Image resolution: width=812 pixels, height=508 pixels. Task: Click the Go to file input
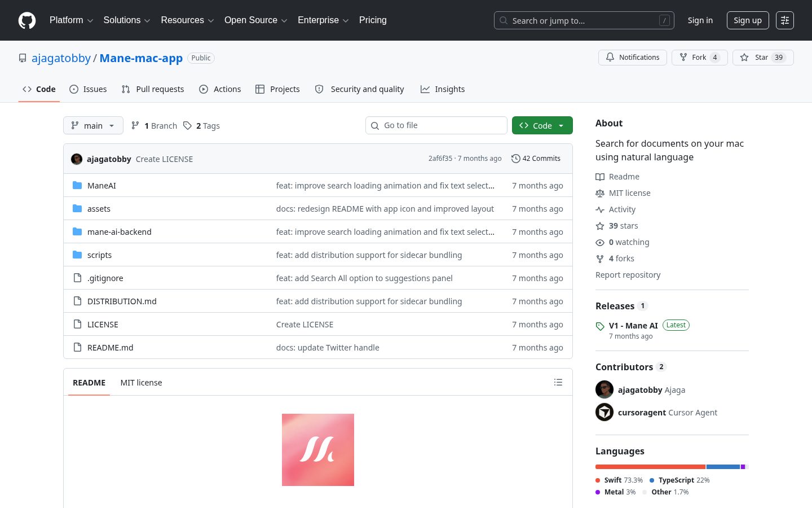[x=436, y=125]
